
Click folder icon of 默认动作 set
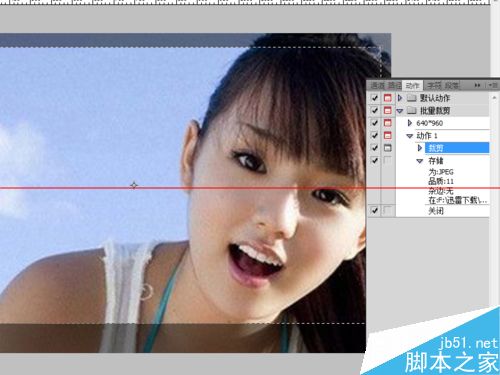click(412, 98)
